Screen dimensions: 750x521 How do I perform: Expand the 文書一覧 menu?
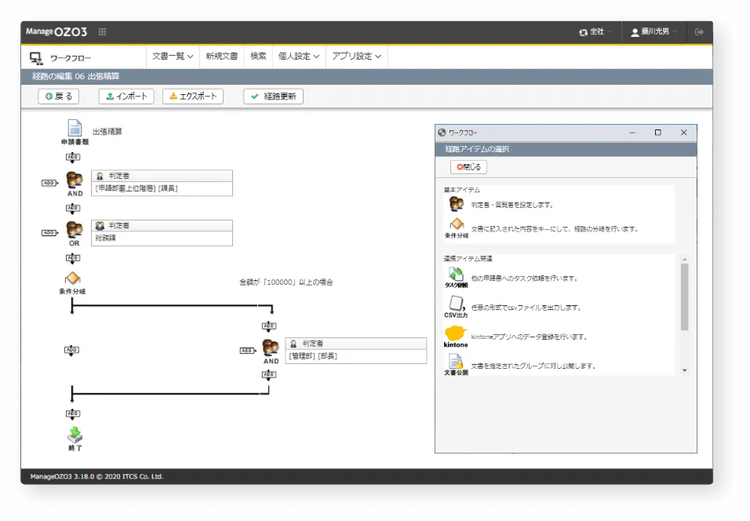(173, 56)
